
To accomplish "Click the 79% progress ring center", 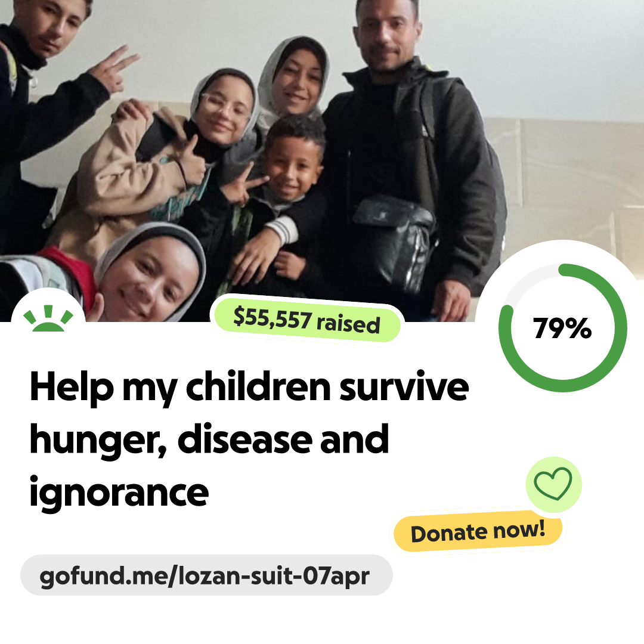I will [562, 328].
